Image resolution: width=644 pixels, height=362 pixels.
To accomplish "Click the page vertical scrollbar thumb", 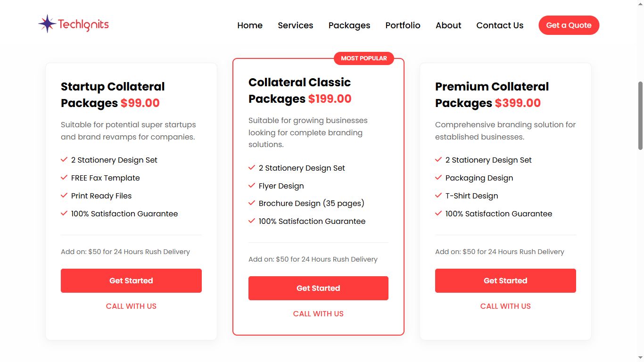I will coord(640,115).
